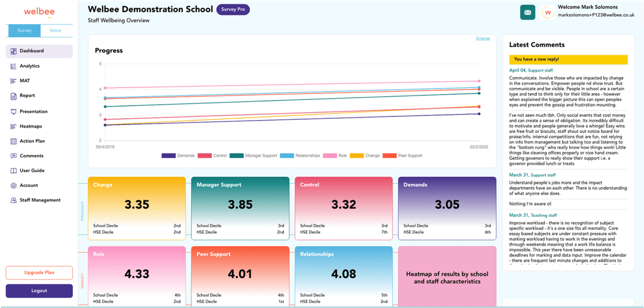The width and height of the screenshot is (644, 308).
Task: Enlarge the Progress chart
Action: pyautogui.click(x=483, y=38)
